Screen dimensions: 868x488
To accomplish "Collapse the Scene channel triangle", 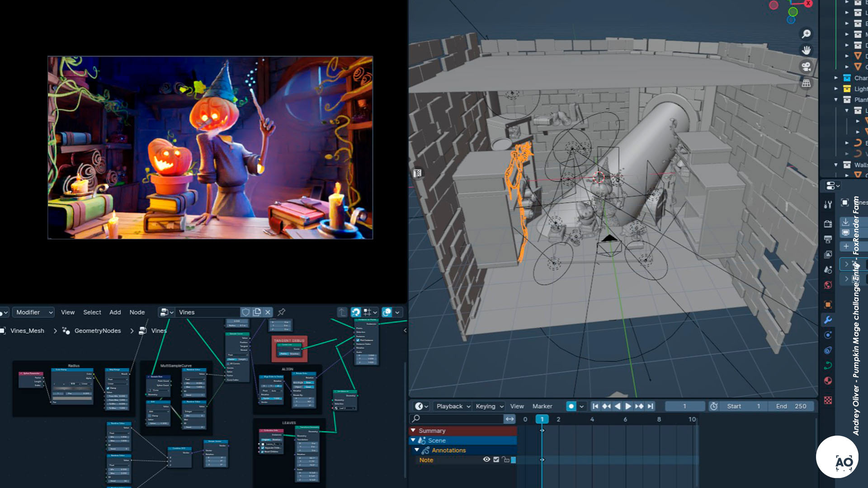I will tap(413, 440).
